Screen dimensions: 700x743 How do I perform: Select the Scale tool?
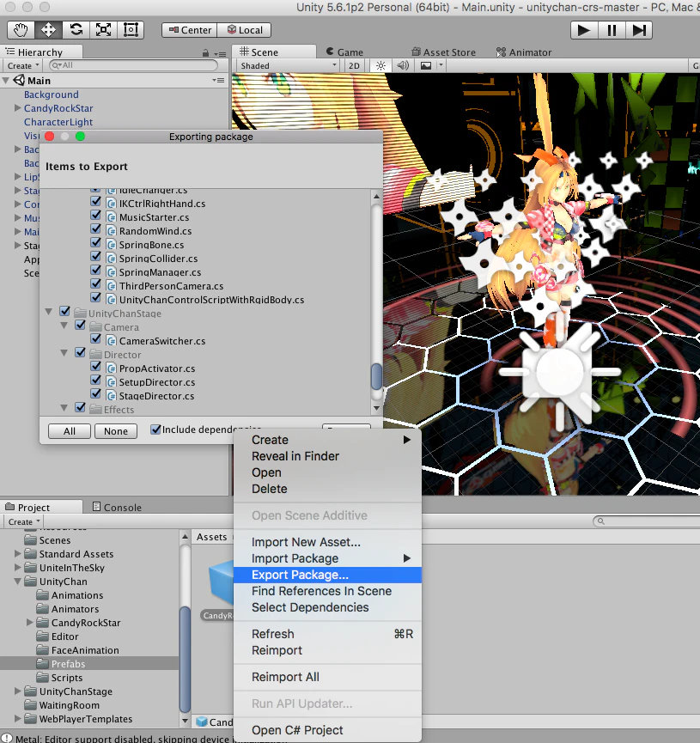(103, 30)
